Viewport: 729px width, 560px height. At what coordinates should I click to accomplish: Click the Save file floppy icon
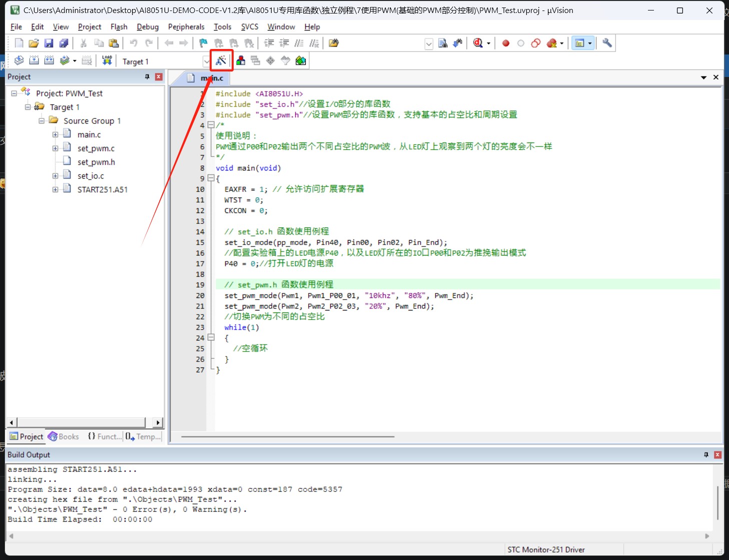point(49,43)
